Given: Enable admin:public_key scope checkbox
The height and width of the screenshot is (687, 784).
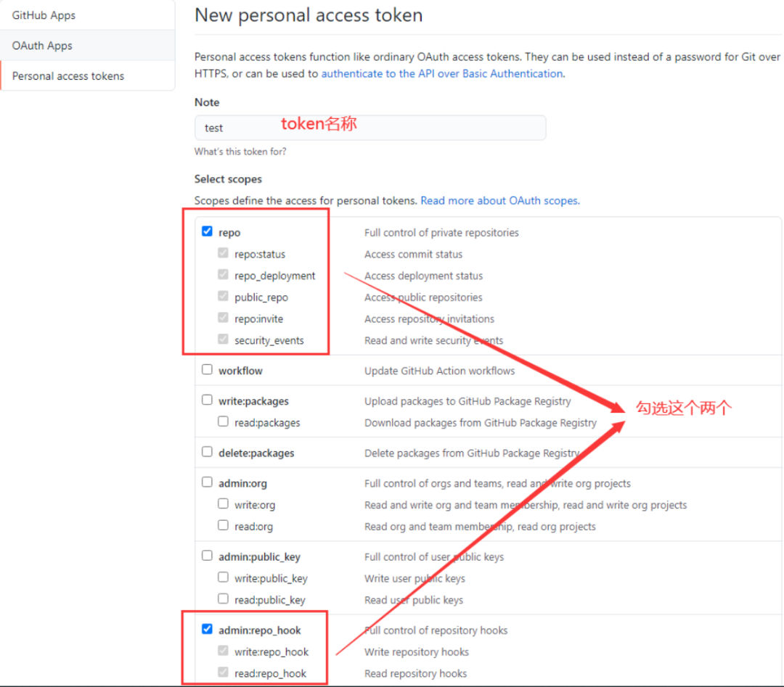Looking at the screenshot, I should [x=207, y=556].
